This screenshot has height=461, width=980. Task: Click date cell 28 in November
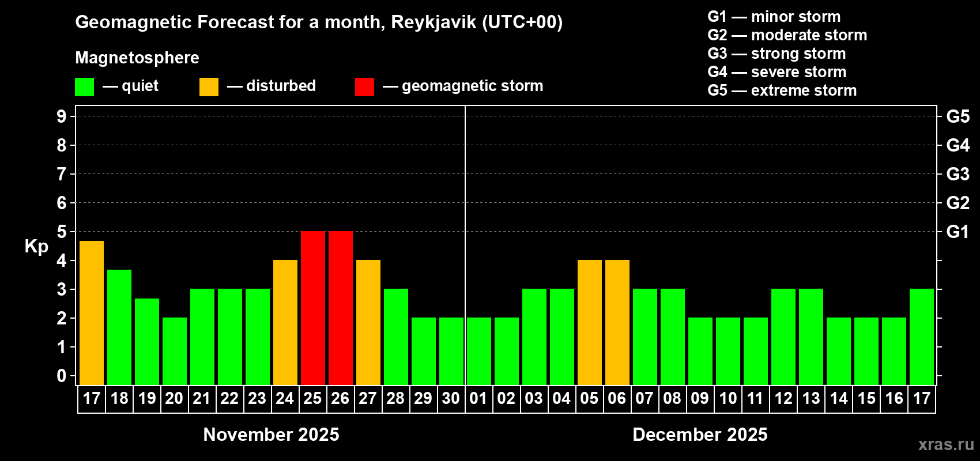click(395, 399)
